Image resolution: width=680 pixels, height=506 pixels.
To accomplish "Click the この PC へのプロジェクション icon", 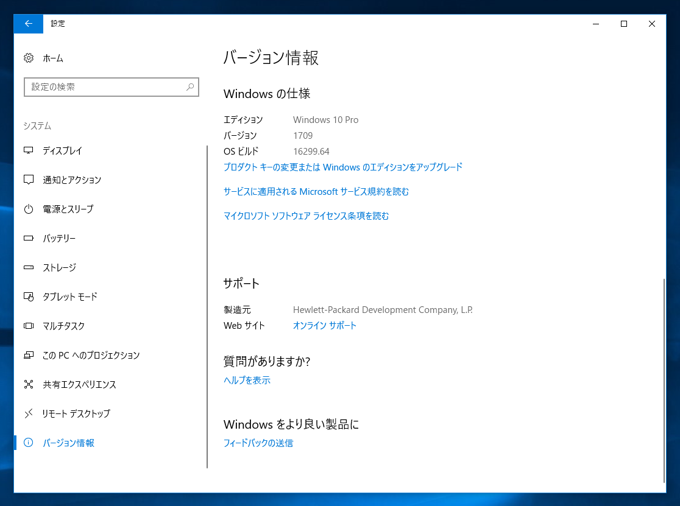I will [x=29, y=355].
